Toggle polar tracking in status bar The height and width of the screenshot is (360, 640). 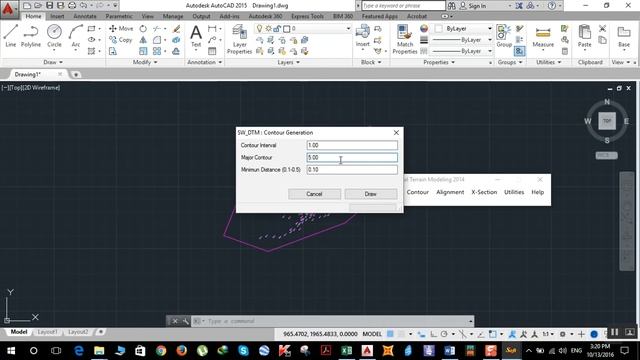tap(444, 334)
